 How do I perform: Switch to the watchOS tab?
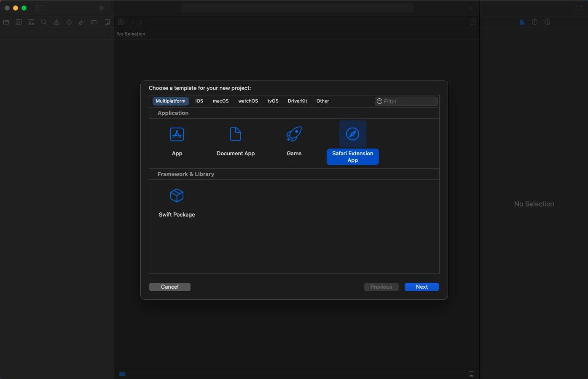[x=248, y=101]
